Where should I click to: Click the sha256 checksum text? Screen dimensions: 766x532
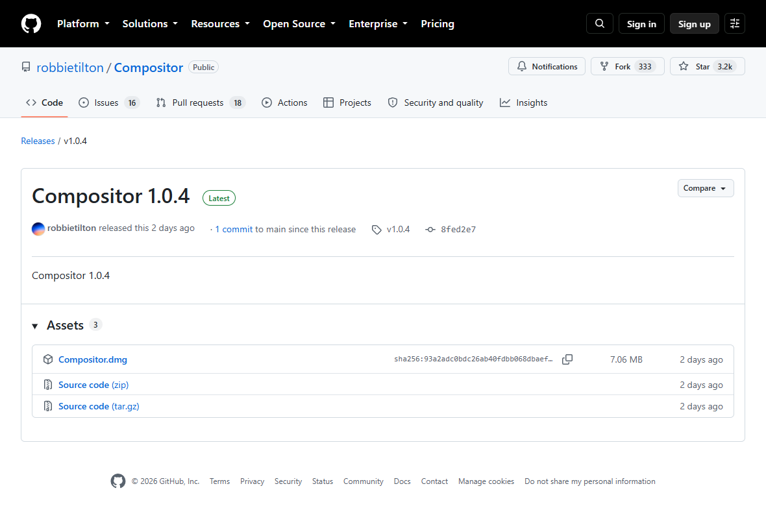(x=473, y=359)
